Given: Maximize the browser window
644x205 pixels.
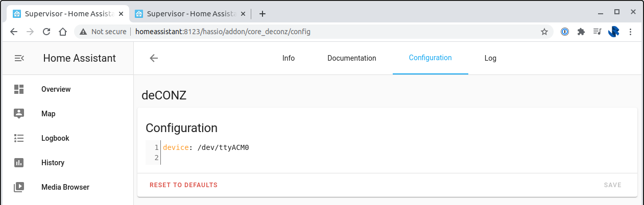Looking at the screenshot, I should point(617,12).
